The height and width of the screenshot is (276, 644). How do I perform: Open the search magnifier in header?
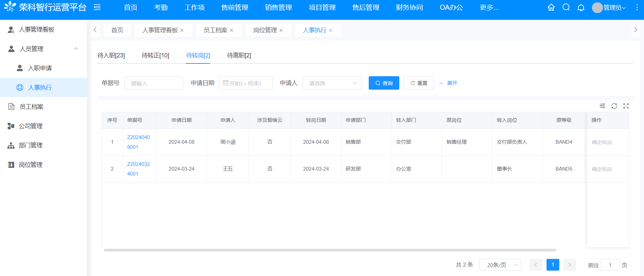click(x=566, y=7)
